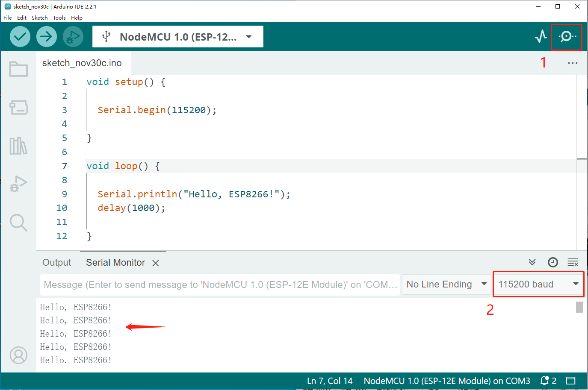588x390 pixels.
Task: Click the Arduino IDE title bar icon
Action: [x=8, y=6]
